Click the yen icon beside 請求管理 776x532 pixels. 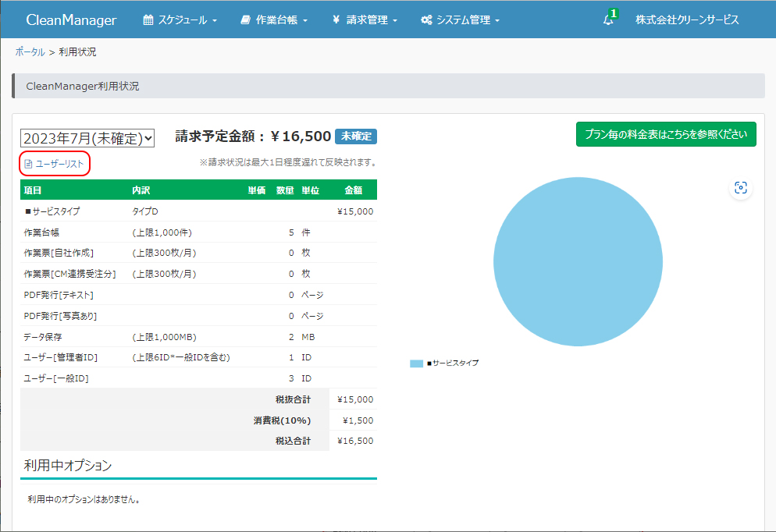click(x=335, y=20)
